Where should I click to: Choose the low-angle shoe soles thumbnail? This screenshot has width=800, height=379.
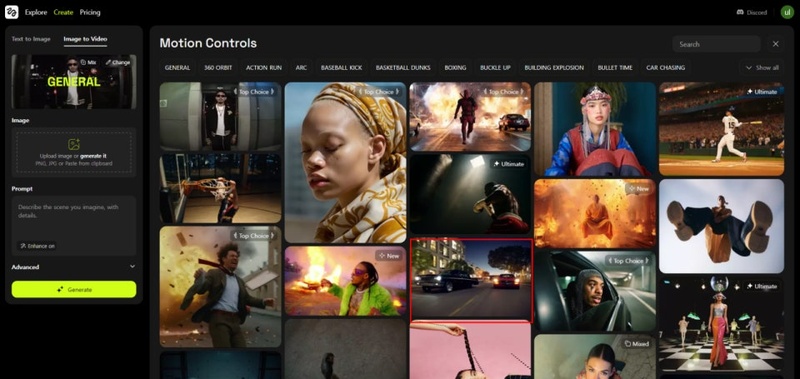721,226
